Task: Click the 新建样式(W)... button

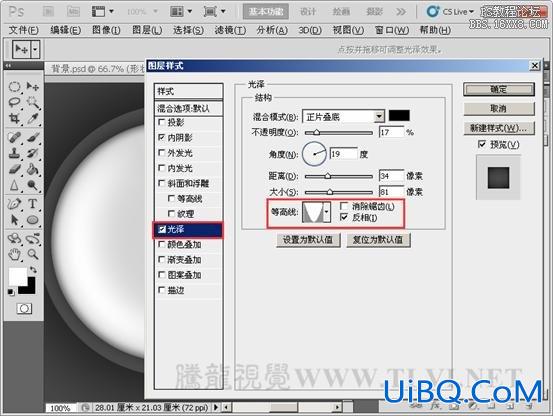Action: [499, 128]
